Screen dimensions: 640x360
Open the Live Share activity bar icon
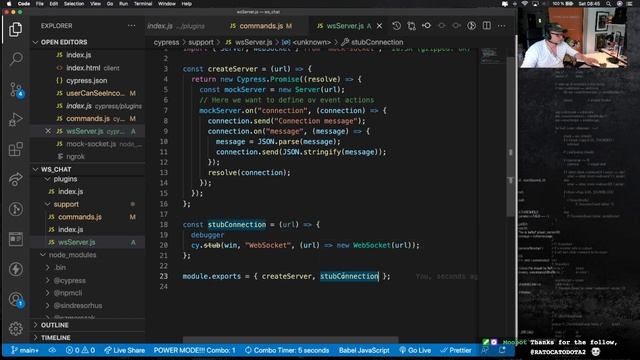click(x=16, y=179)
